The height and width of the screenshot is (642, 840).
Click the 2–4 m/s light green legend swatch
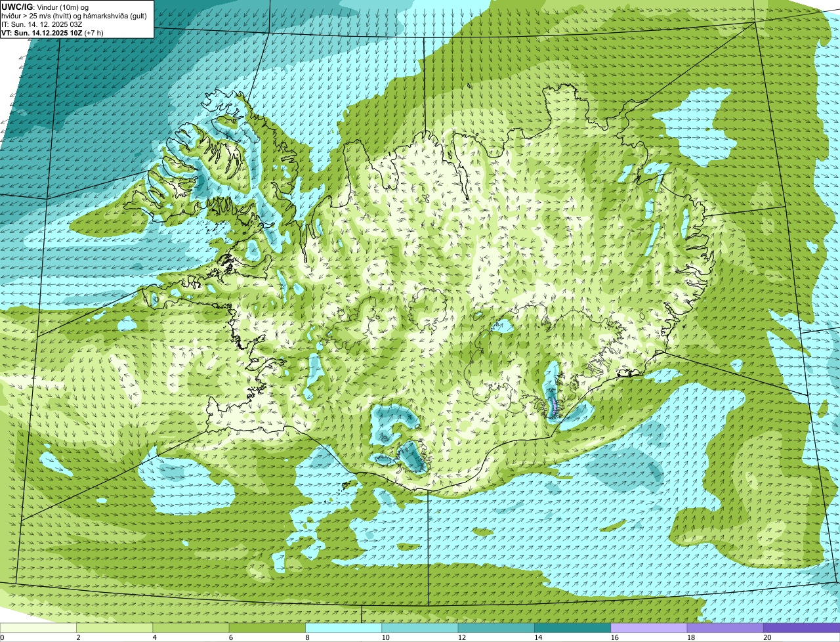coord(114,628)
